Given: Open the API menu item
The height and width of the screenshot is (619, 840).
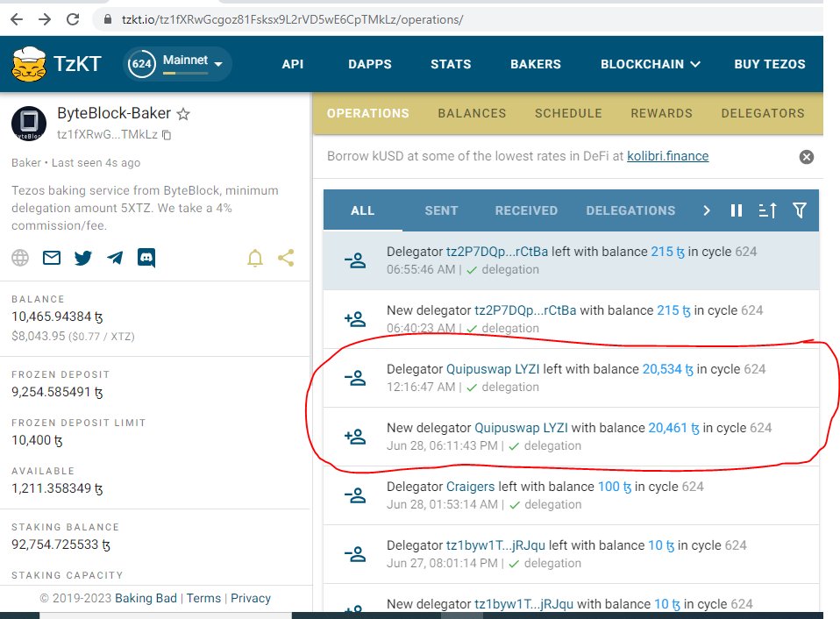Looking at the screenshot, I should (x=293, y=64).
